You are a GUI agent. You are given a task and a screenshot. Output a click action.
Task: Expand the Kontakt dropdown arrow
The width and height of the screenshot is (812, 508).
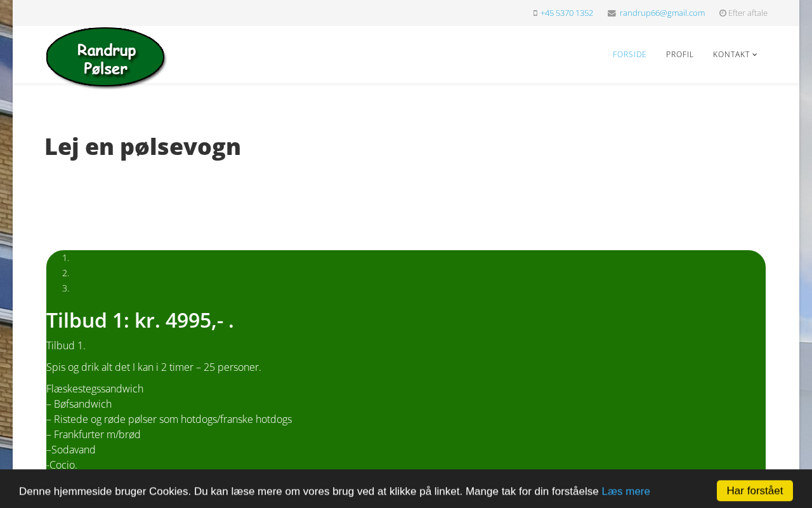(755, 55)
